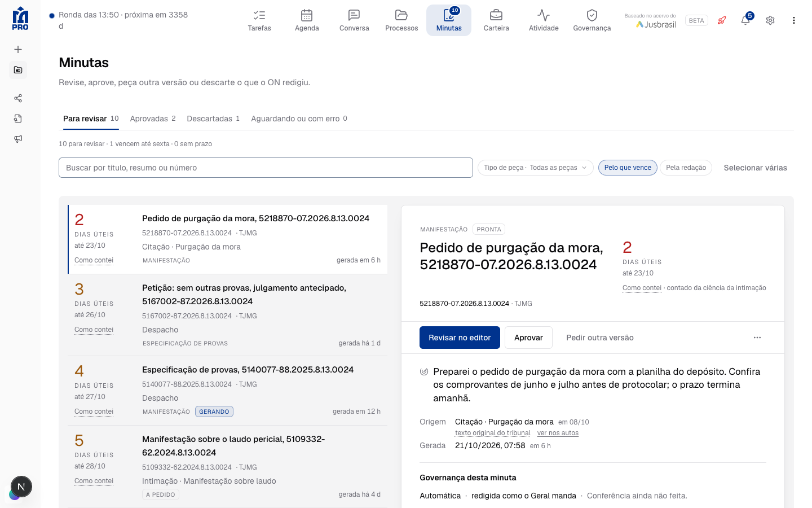
Task: Approve the minuta with 'Aprovar'
Action: 528,338
